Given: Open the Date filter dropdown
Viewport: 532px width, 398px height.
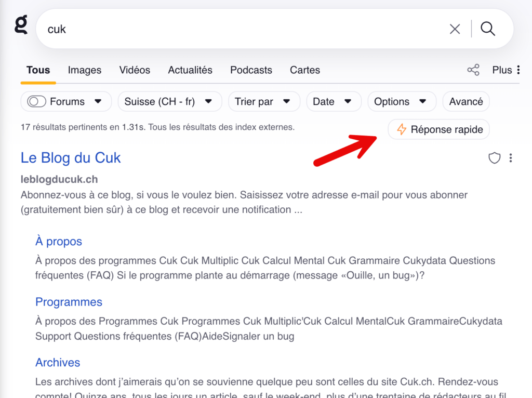Looking at the screenshot, I should pyautogui.click(x=334, y=101).
